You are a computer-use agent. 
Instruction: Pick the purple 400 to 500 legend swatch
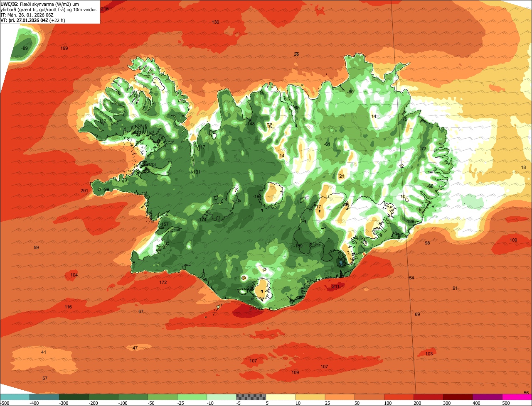click(x=487, y=397)
